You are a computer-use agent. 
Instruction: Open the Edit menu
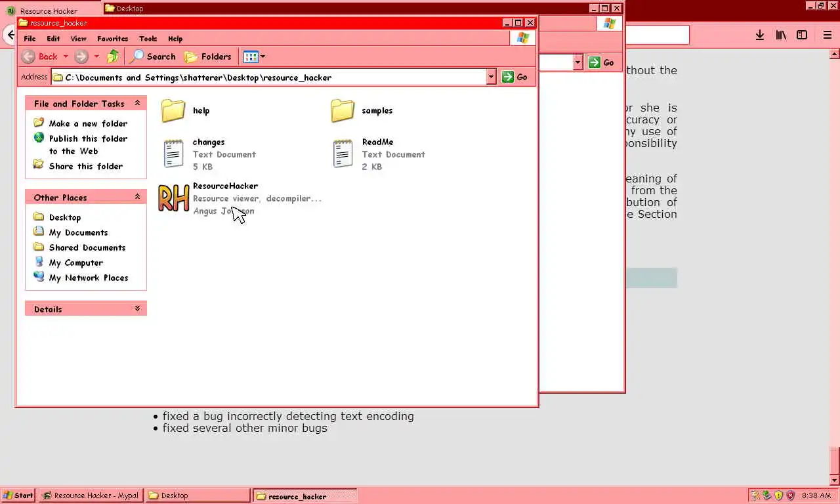click(53, 39)
